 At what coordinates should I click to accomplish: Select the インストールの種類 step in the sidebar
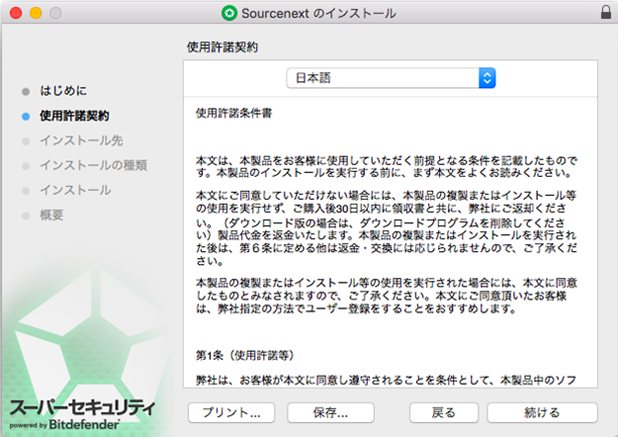pos(93,165)
